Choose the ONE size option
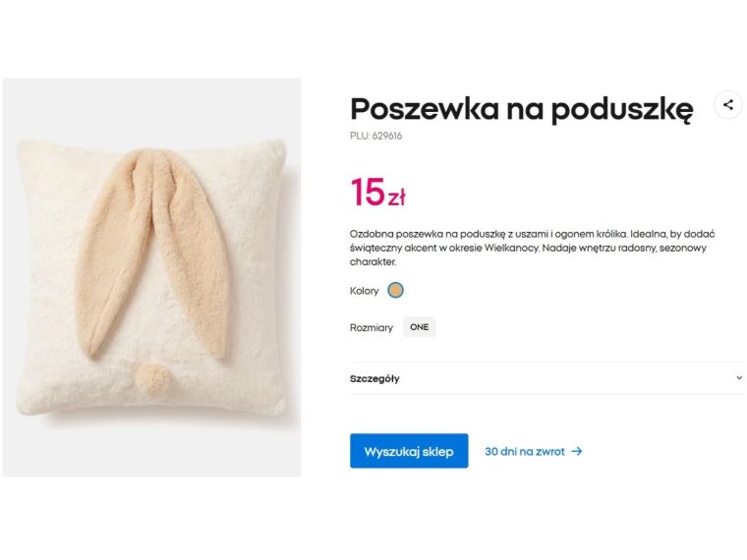The height and width of the screenshot is (560, 747). [x=420, y=327]
